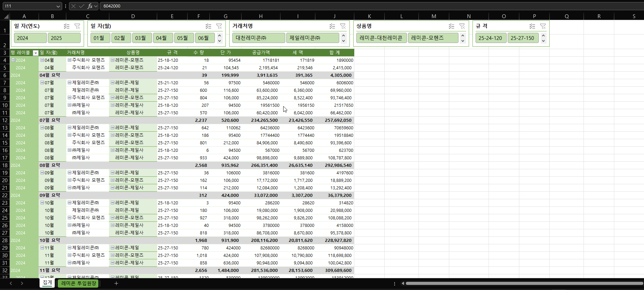The width and height of the screenshot is (644, 290).
Task: Click the horizontal scrollbar at bottom
Action: 523,283
